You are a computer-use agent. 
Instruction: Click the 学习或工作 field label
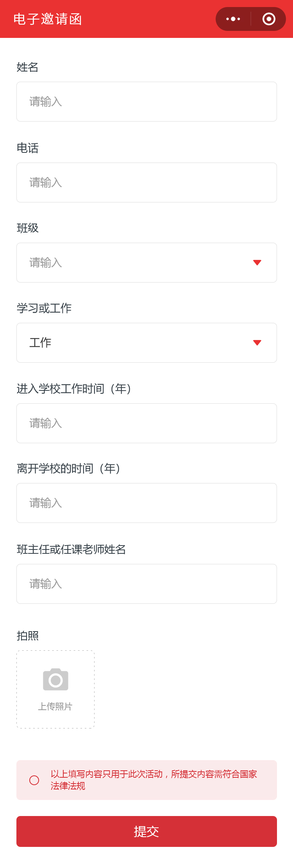tap(44, 308)
